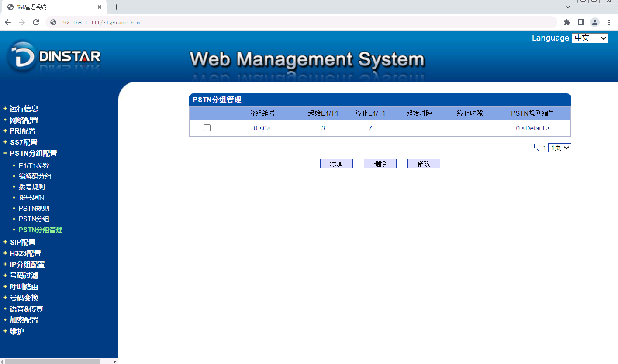Open the PSTN规则 submenu item
This screenshot has height=364, width=618.
pos(34,209)
